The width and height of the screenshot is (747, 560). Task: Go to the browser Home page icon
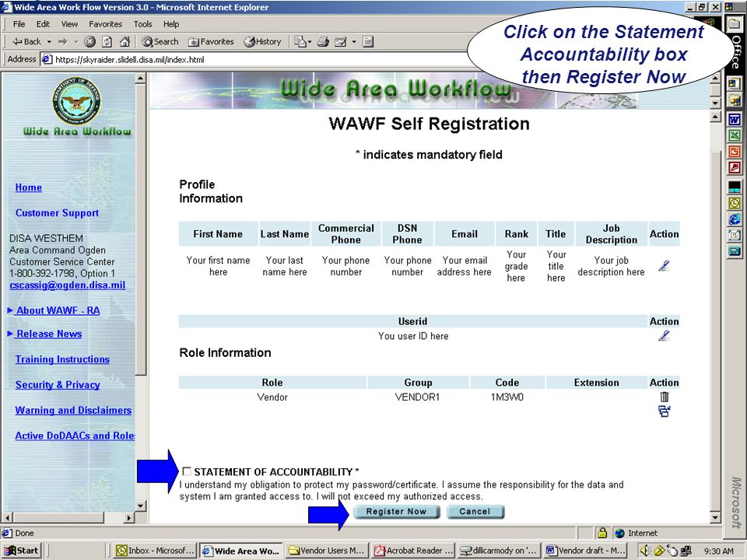[124, 42]
